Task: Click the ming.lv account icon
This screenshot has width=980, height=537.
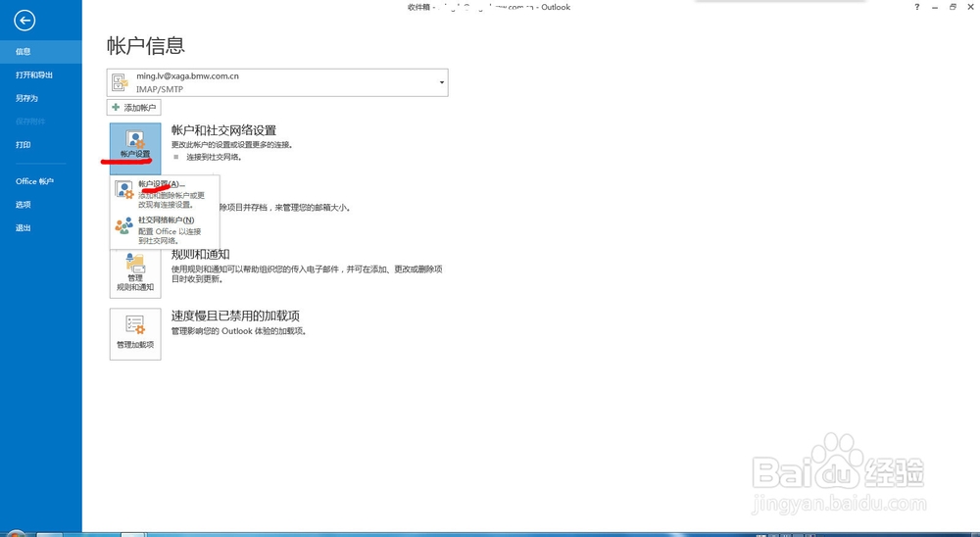Action: (120, 82)
